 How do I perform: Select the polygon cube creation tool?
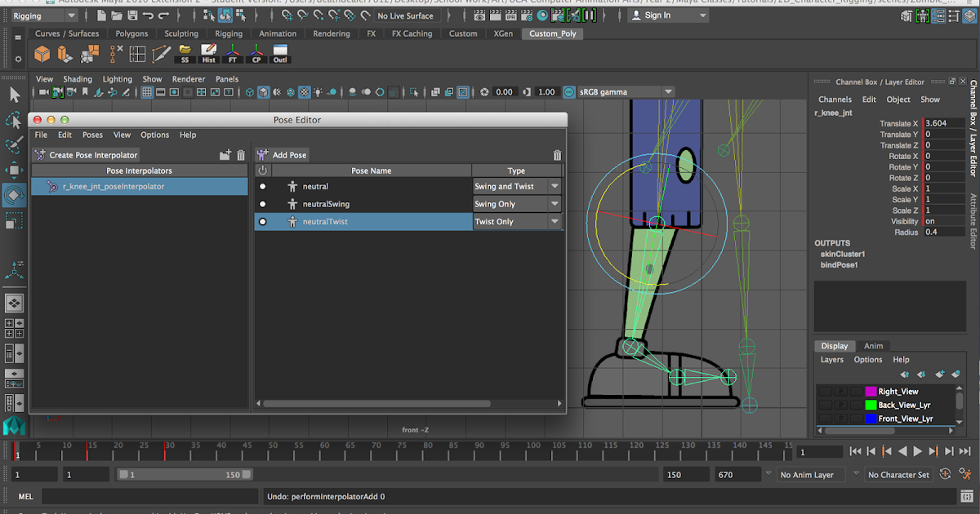tap(41, 54)
